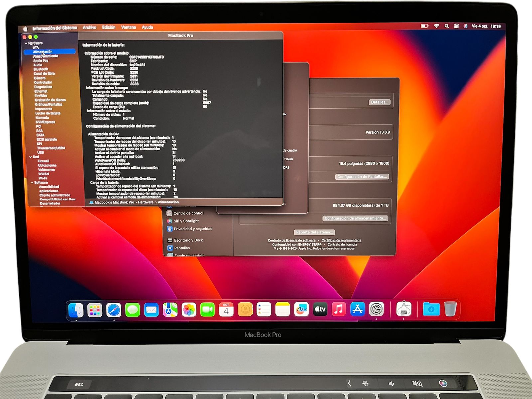Click the battery status icon
This screenshot has height=399, width=532.
[x=425, y=26]
